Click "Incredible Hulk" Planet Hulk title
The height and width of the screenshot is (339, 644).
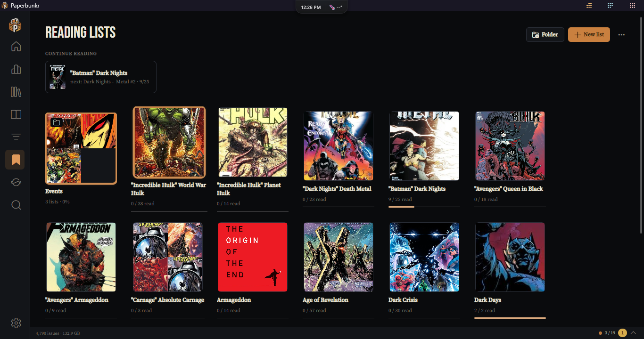tap(249, 189)
